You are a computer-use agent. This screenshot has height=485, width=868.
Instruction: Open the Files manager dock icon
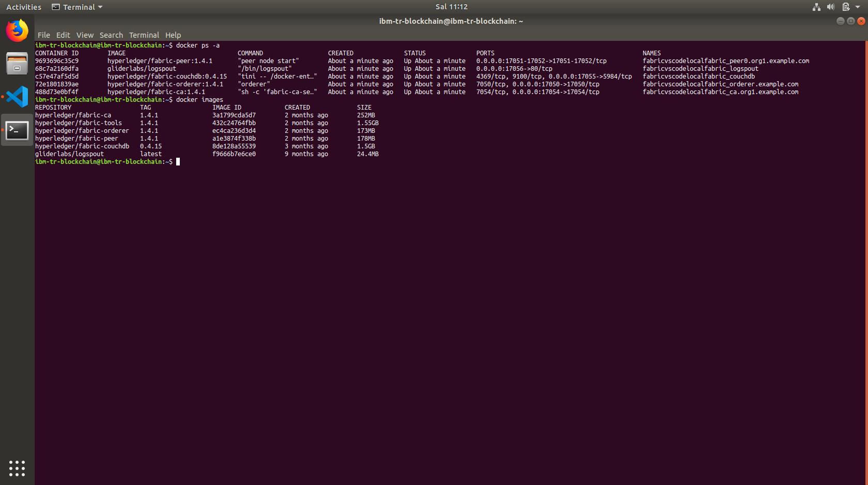(x=17, y=64)
